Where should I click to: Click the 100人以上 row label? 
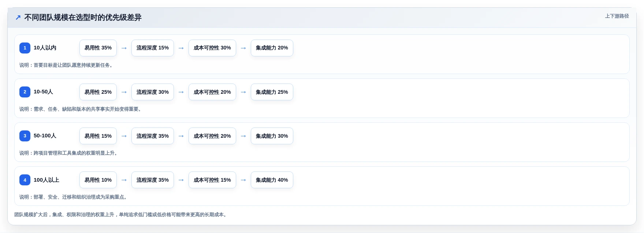[46, 180]
